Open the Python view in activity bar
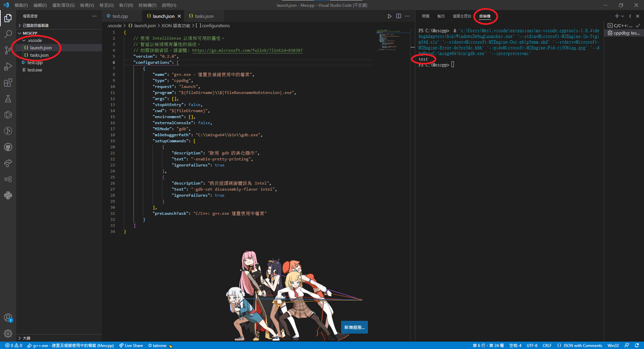This screenshot has width=644, height=349. pyautogui.click(x=8, y=195)
